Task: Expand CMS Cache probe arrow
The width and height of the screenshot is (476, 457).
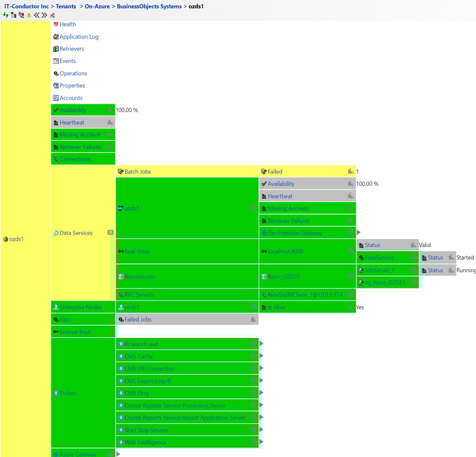Action: tap(261, 355)
